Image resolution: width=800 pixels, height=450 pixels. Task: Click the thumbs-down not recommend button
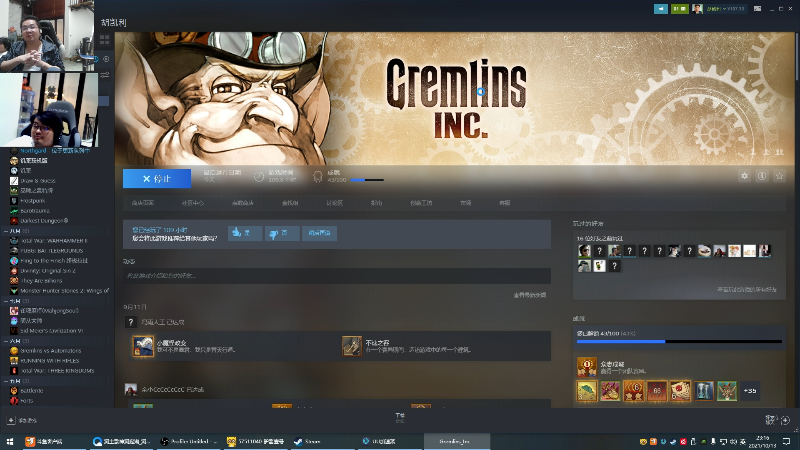pos(282,233)
